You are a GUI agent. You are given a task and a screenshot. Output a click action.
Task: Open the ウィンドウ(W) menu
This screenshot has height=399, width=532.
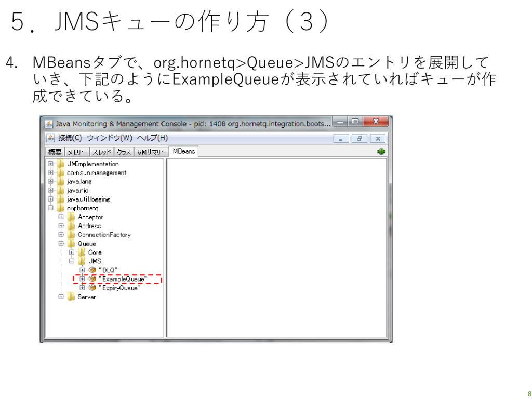(109, 138)
